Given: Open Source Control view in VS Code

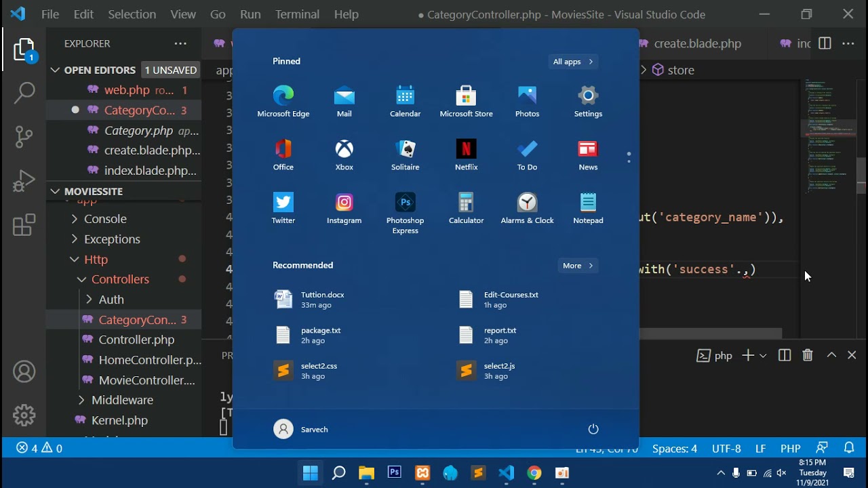Looking at the screenshot, I should point(24,137).
